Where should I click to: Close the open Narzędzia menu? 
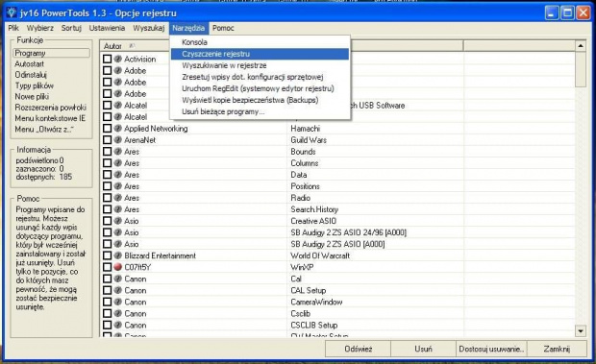tap(188, 28)
